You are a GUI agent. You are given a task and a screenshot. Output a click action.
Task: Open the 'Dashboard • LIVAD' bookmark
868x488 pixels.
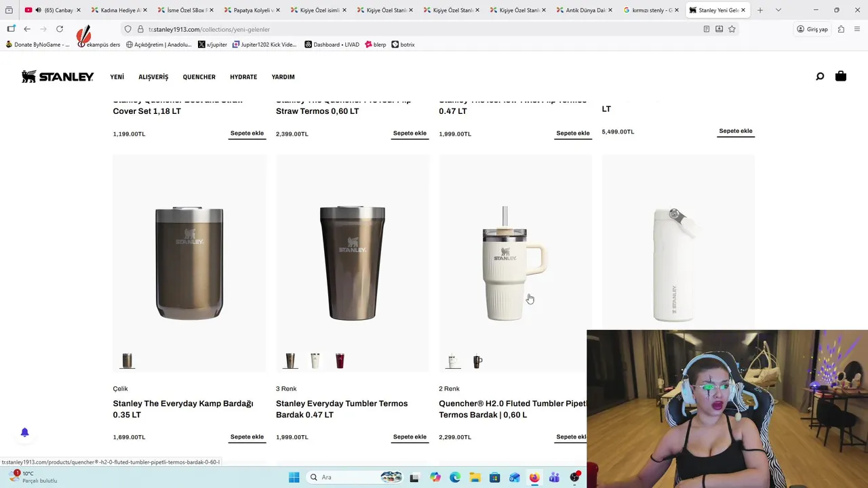(x=332, y=45)
